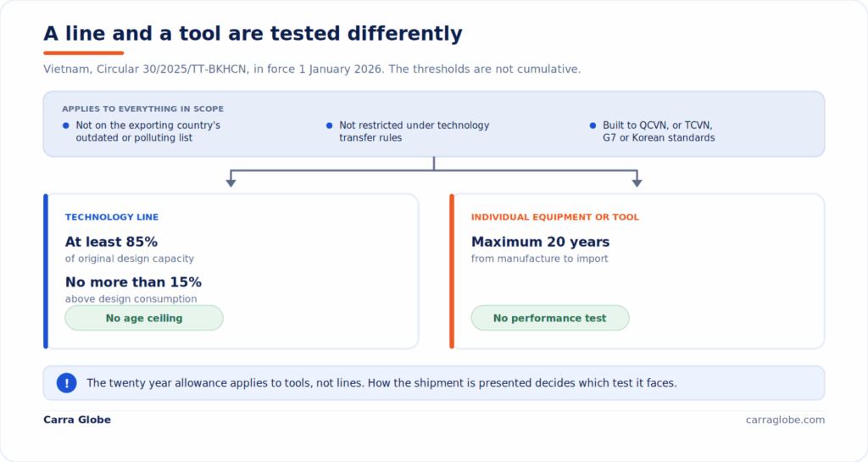Click the bullet before exporting country's list
Viewport: 868px width, 462px height.
tap(66, 125)
